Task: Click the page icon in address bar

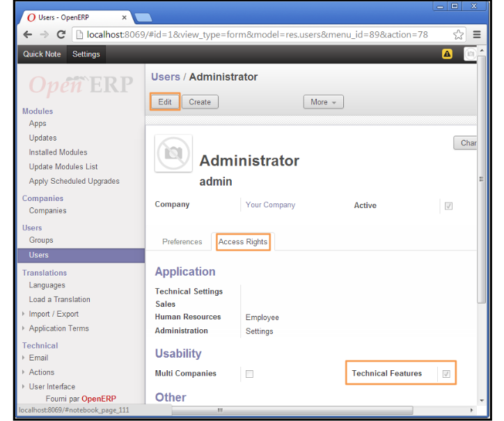Action: coord(79,34)
